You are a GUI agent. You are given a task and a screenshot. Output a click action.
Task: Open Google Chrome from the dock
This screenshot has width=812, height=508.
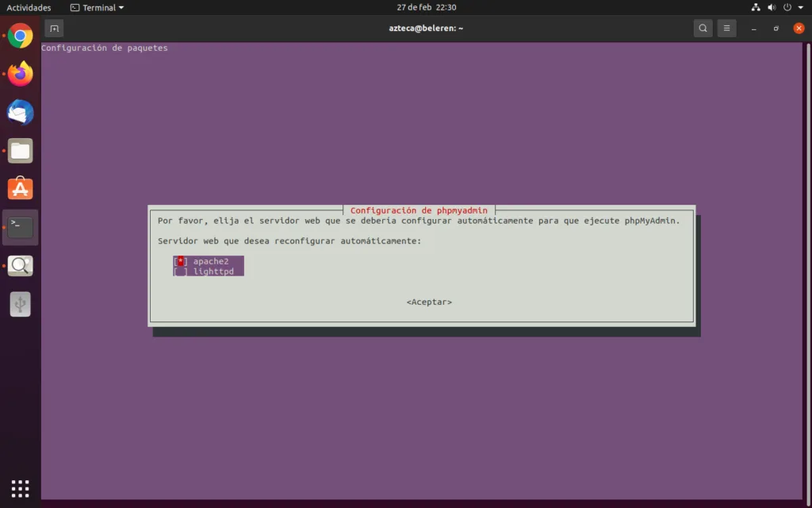coord(20,36)
